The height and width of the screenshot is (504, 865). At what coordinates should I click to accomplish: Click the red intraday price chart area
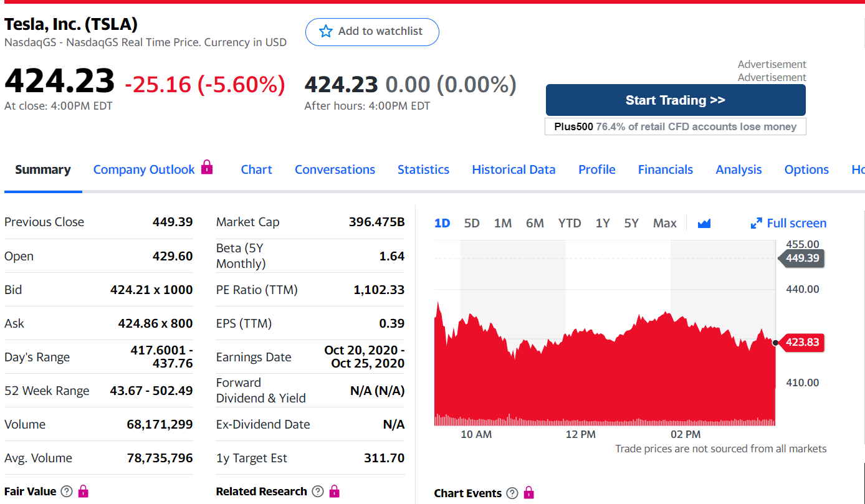pyautogui.click(x=605, y=368)
